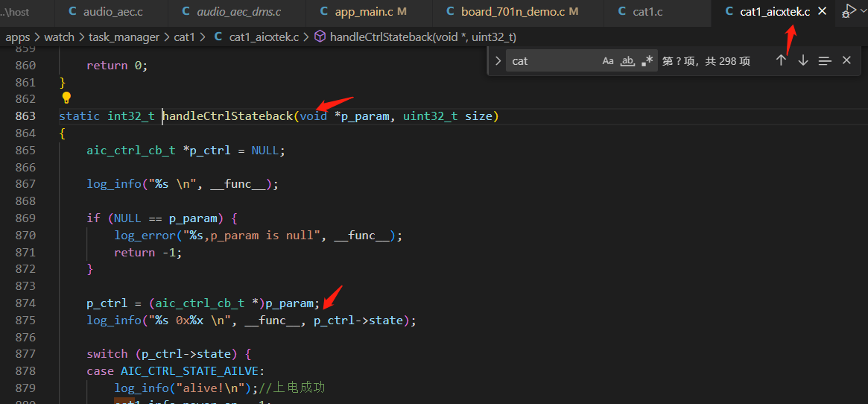Screen dimensions: 868x404
Task: Click the 'watch' breadcrumb
Action: [x=59, y=37]
